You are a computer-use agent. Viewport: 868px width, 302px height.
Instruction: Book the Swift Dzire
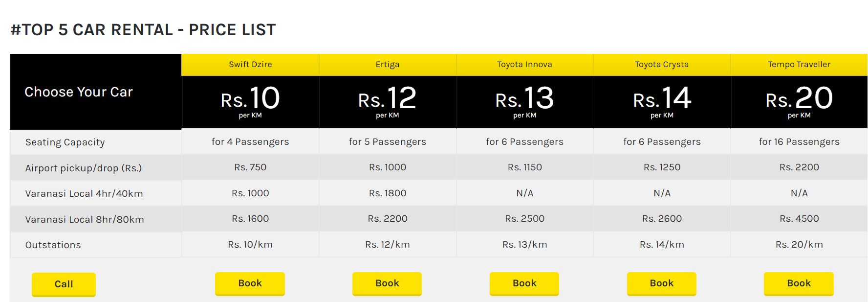(250, 283)
